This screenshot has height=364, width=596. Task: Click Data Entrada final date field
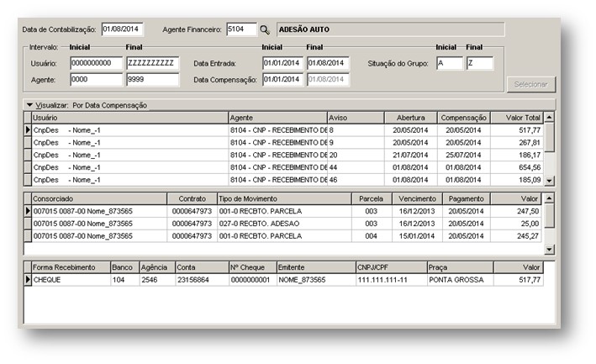click(x=328, y=63)
